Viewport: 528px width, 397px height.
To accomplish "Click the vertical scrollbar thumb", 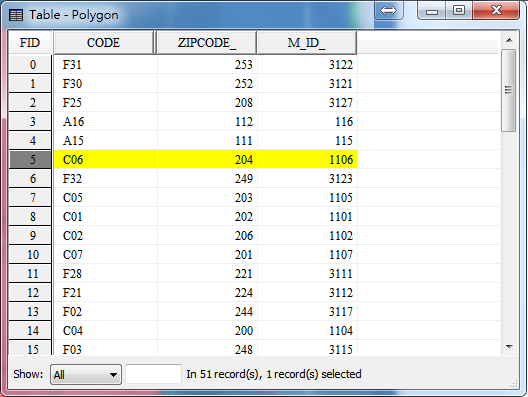I will [x=508, y=90].
